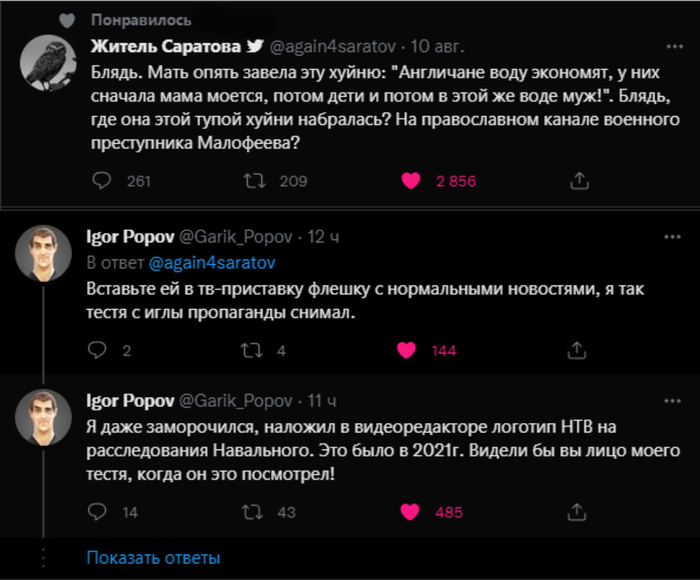Share Igor Popov's first reply tweet
Viewport: 700px width, 580px height.
click(577, 350)
